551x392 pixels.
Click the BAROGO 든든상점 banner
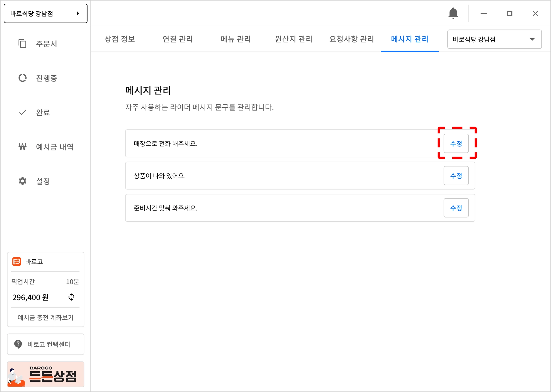click(x=45, y=374)
